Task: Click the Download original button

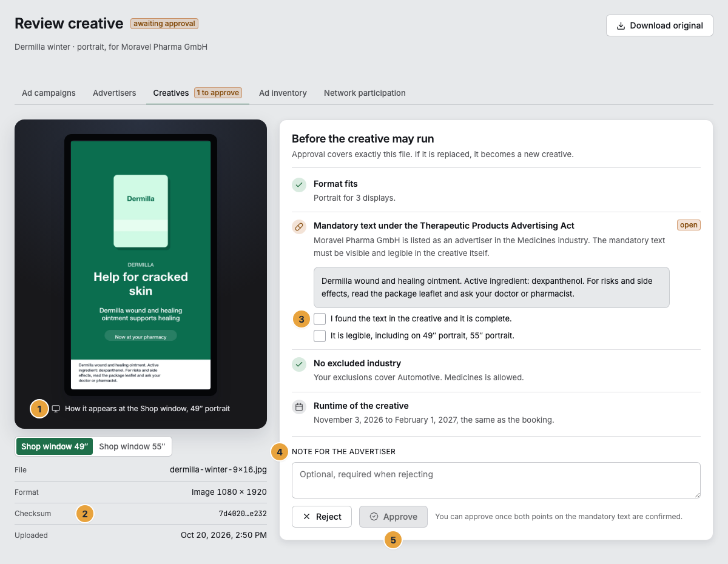Action: (x=659, y=25)
